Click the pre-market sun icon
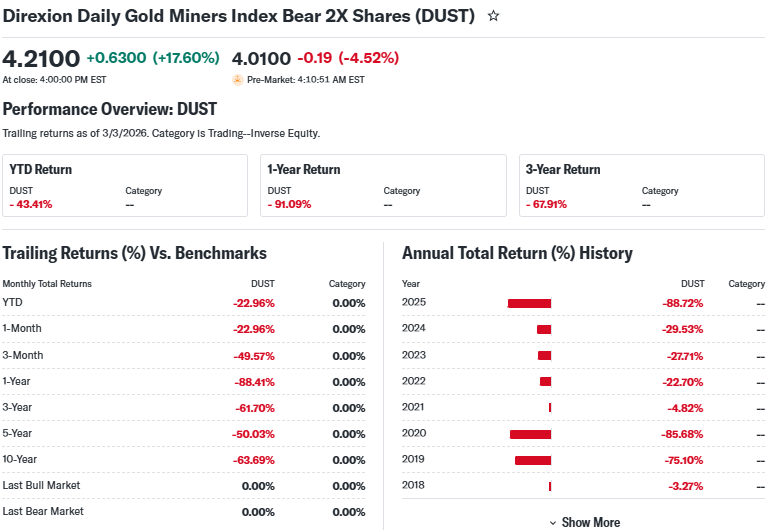Viewport: 779px width, 530px height. point(237,80)
